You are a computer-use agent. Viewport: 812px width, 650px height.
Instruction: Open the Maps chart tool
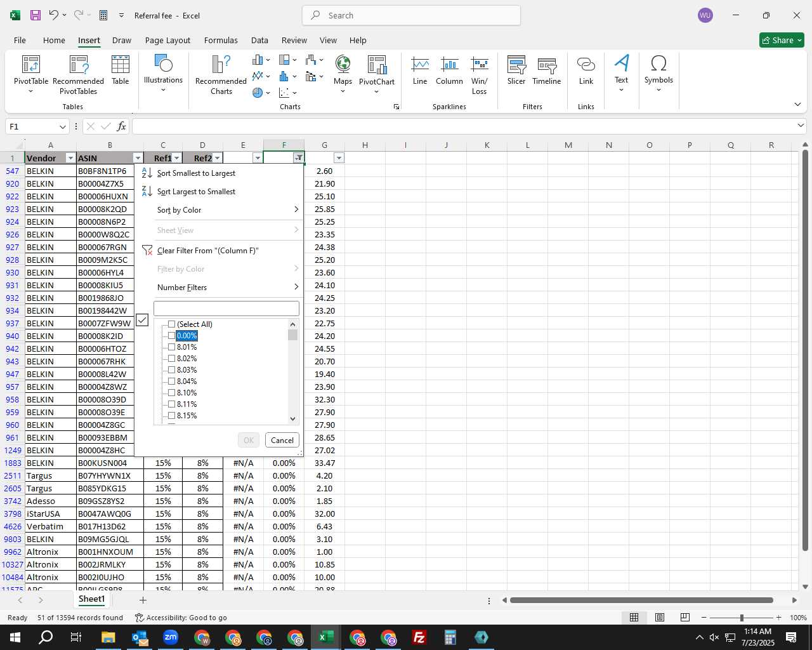coord(343,74)
